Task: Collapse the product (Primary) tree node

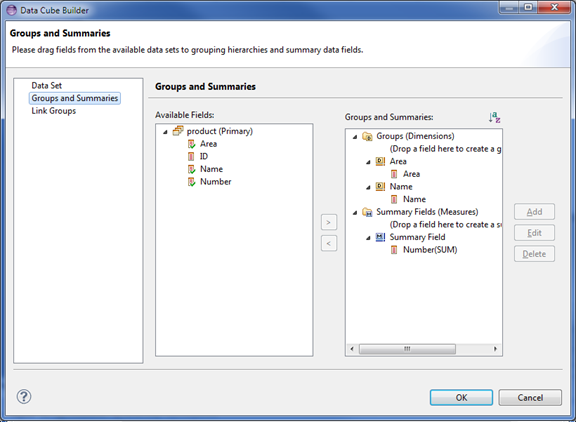Action: point(165,132)
